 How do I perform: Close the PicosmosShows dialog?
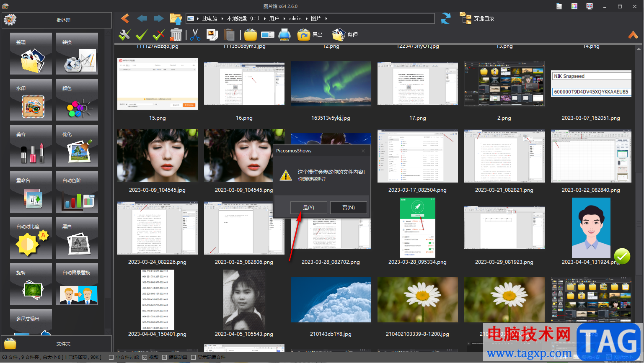363,151
